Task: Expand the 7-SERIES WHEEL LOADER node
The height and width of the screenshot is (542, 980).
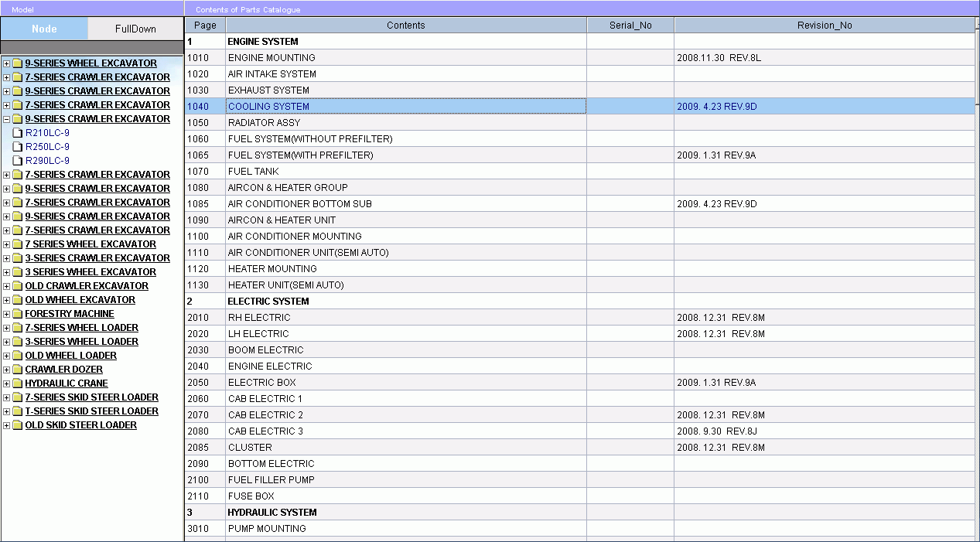Action: (7, 328)
